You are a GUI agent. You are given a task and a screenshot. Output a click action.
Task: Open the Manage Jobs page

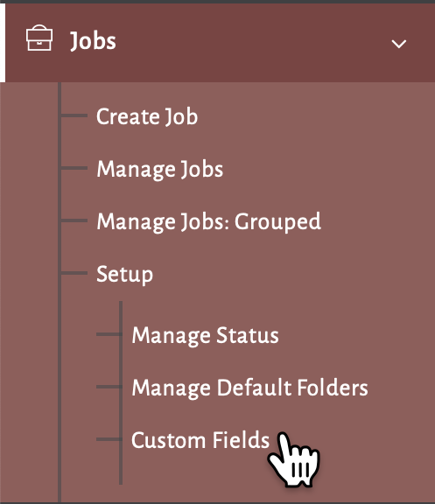click(160, 169)
